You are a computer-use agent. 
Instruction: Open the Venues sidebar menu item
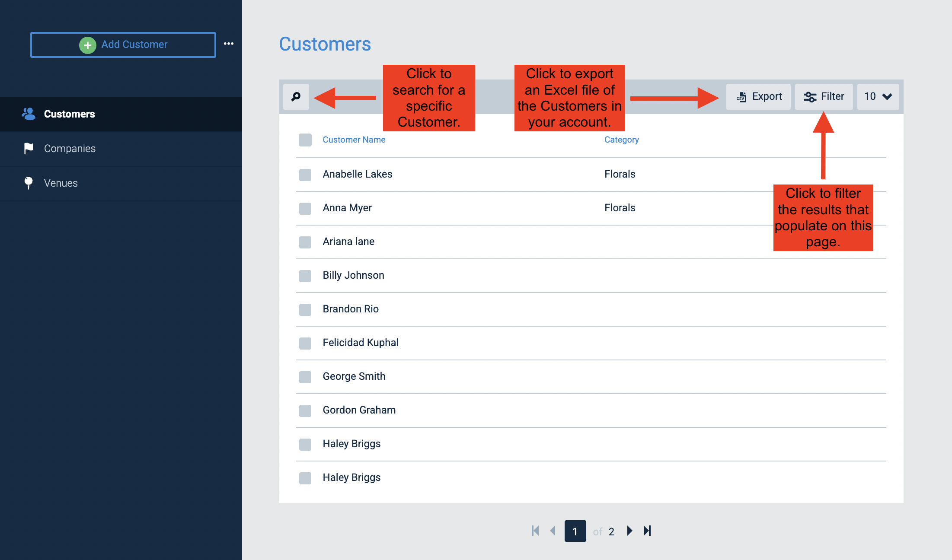(x=121, y=183)
